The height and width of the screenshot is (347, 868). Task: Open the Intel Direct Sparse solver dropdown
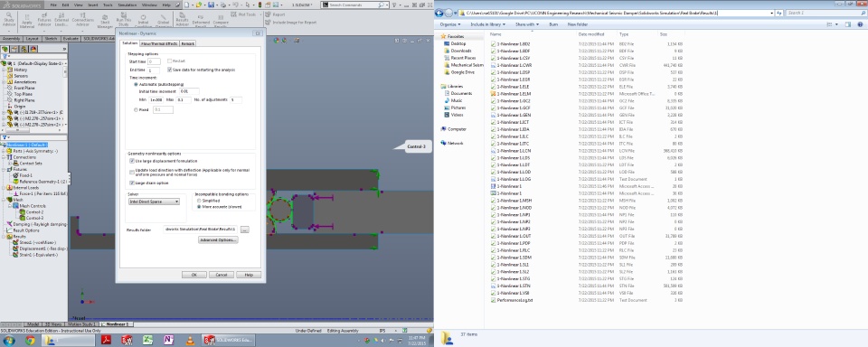coord(154,202)
